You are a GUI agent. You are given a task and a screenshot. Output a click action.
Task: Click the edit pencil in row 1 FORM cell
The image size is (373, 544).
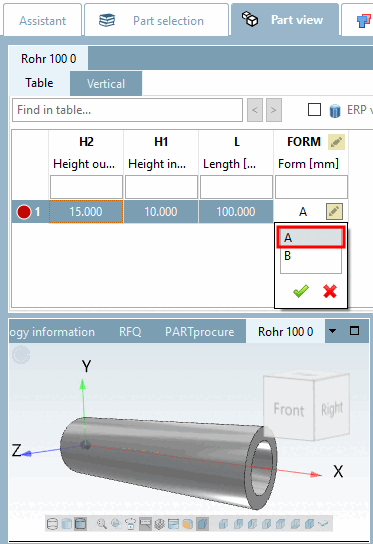point(334,211)
